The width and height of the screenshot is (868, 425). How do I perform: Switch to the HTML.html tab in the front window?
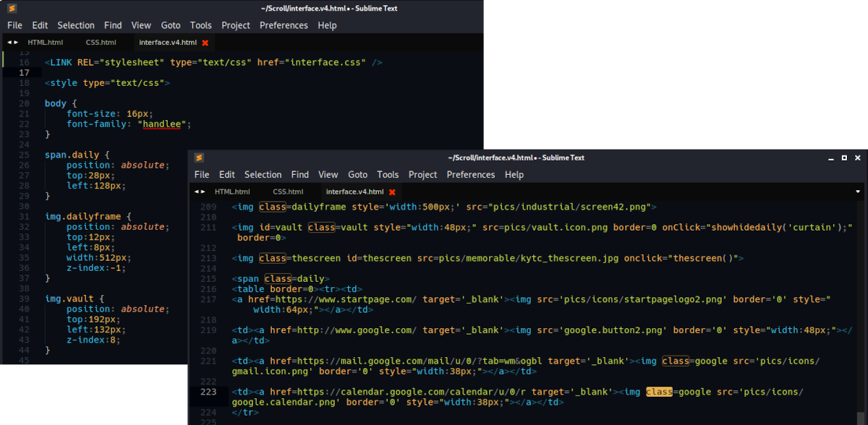(232, 192)
